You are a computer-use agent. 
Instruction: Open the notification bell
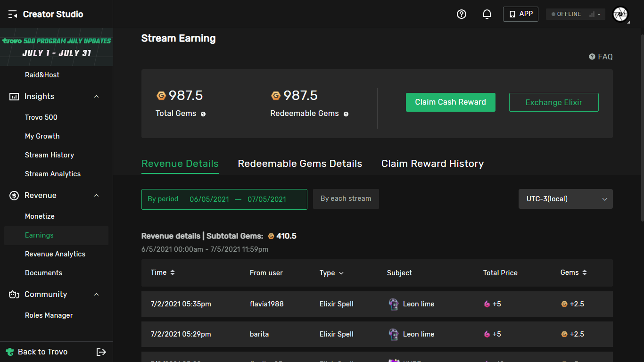[x=487, y=14]
